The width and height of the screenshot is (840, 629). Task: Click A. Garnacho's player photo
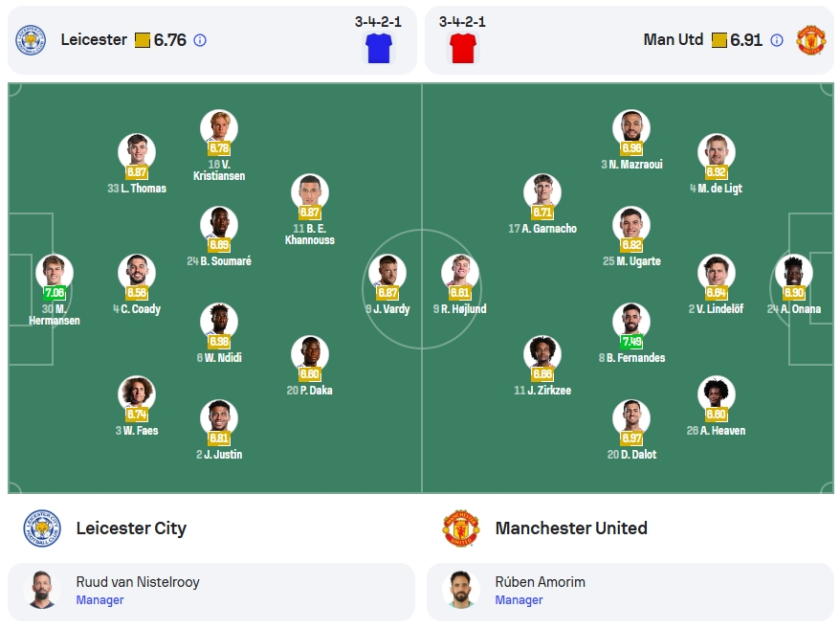[542, 192]
